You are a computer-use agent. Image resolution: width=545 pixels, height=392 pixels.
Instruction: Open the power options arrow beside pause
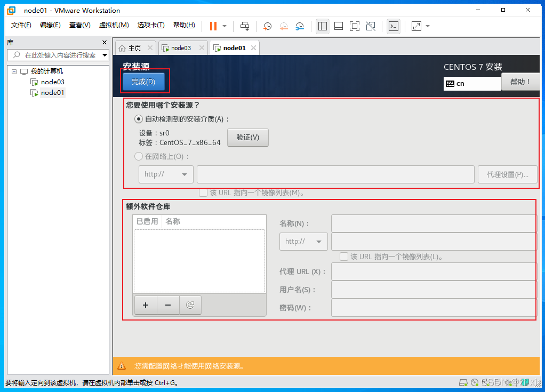[x=225, y=26]
